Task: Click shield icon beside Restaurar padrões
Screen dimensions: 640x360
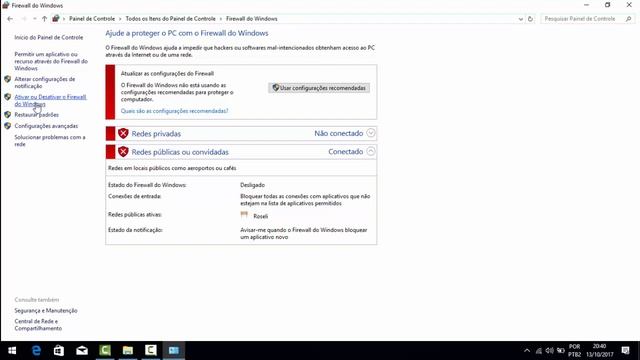Action: [7, 115]
